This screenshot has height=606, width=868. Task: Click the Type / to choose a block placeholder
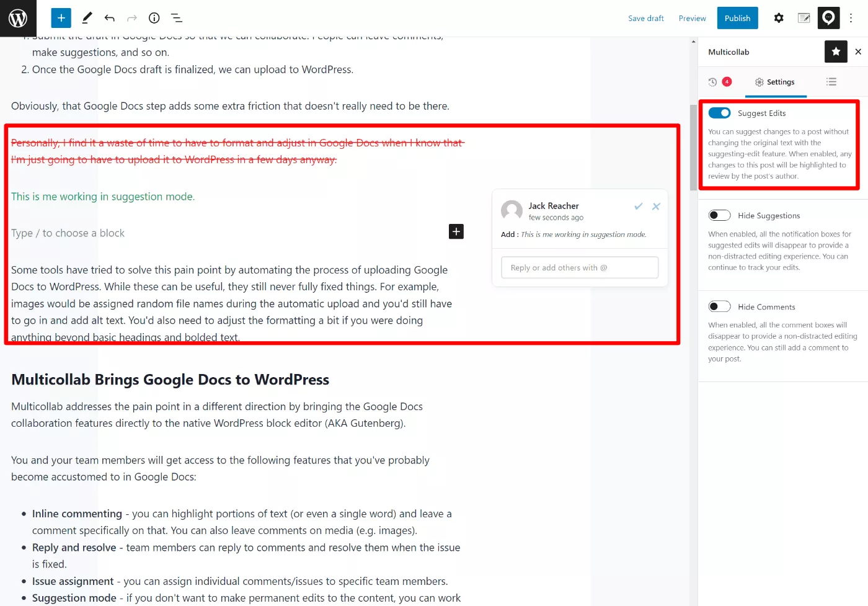coord(68,233)
